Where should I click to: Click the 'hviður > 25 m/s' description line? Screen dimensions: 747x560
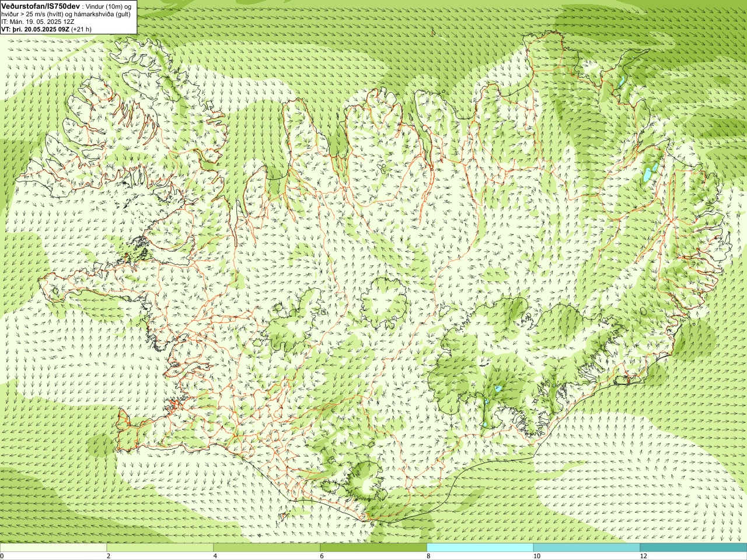[66, 14]
